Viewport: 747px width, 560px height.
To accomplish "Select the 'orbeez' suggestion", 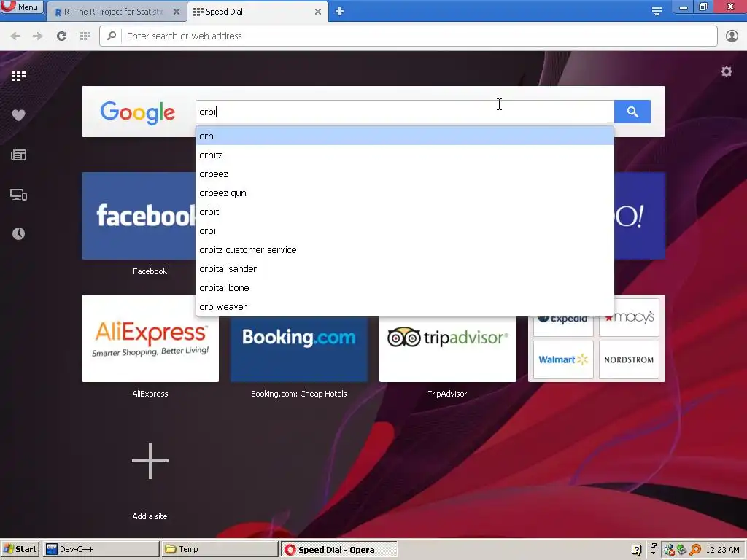I will click(404, 174).
